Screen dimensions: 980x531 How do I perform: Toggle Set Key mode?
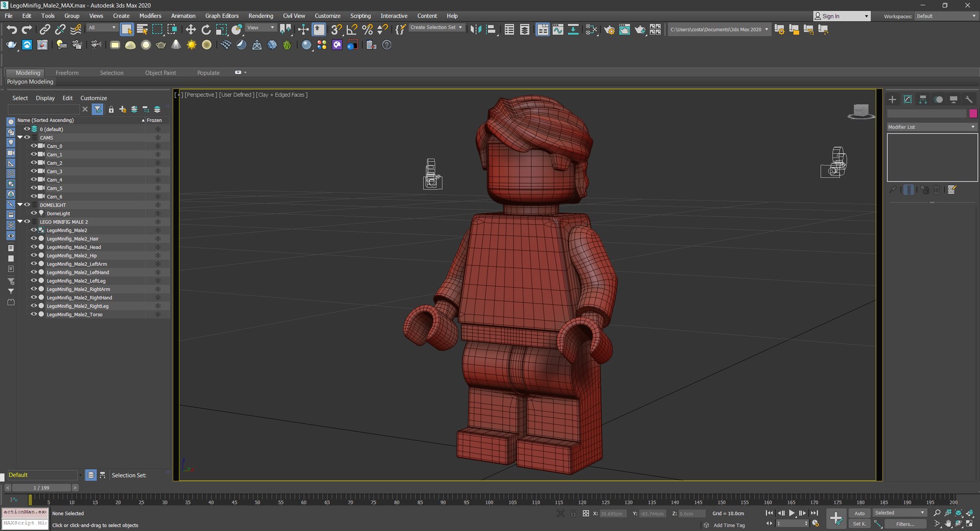[860, 524]
